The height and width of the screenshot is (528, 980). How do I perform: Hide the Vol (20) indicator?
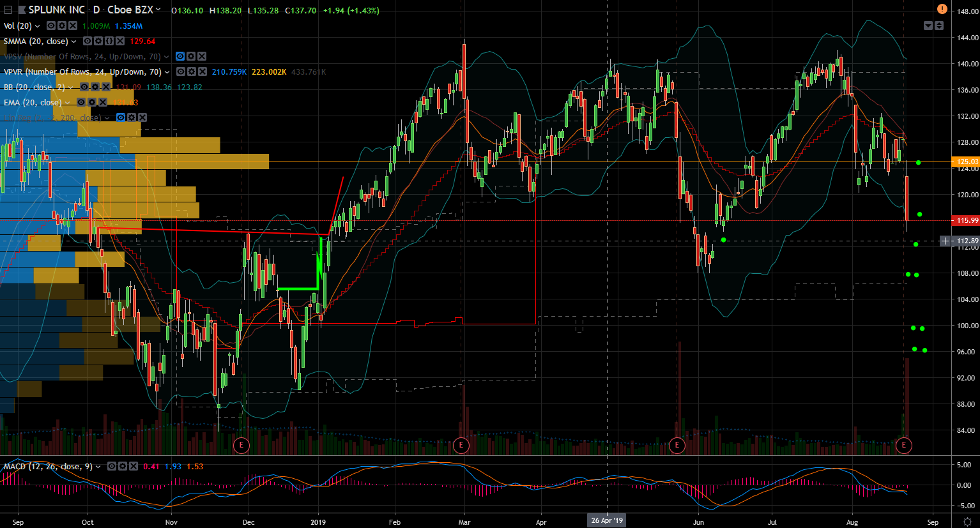pyautogui.click(x=52, y=26)
